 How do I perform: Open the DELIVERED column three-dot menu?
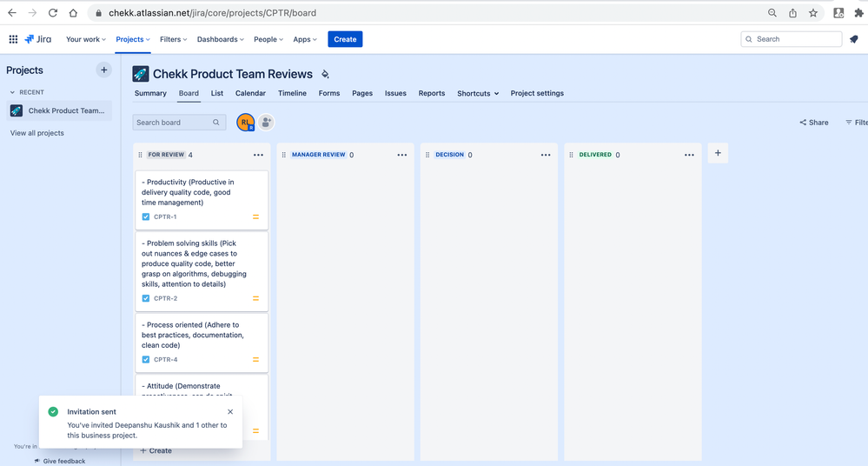coord(689,155)
